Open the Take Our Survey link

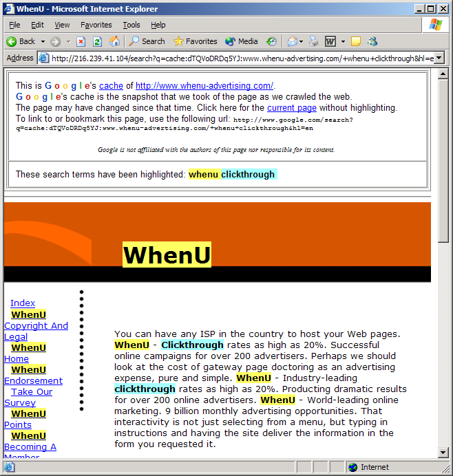(28, 397)
